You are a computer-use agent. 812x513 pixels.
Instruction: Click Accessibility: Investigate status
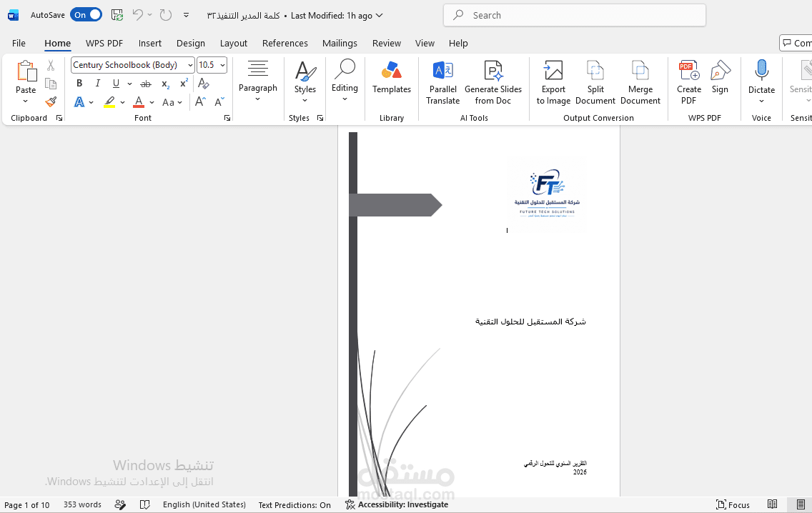pos(397,504)
